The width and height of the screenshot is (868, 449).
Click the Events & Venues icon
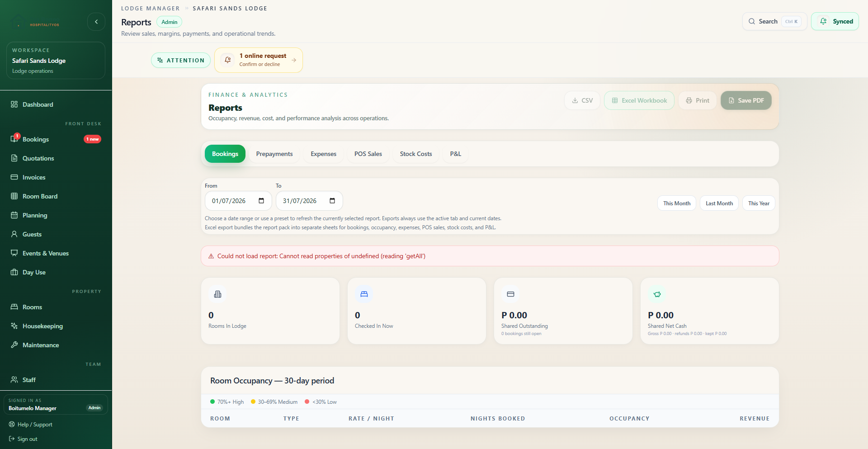pyautogui.click(x=14, y=253)
